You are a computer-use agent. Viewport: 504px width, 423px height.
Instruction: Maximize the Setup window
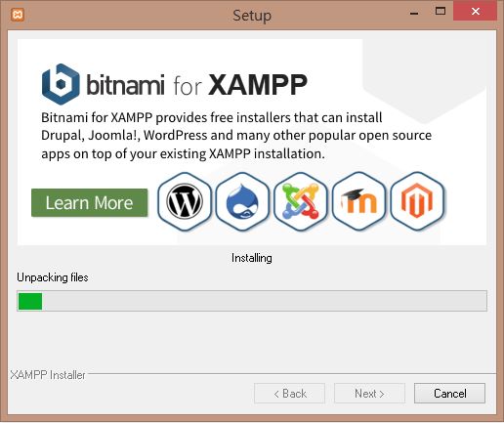441,12
